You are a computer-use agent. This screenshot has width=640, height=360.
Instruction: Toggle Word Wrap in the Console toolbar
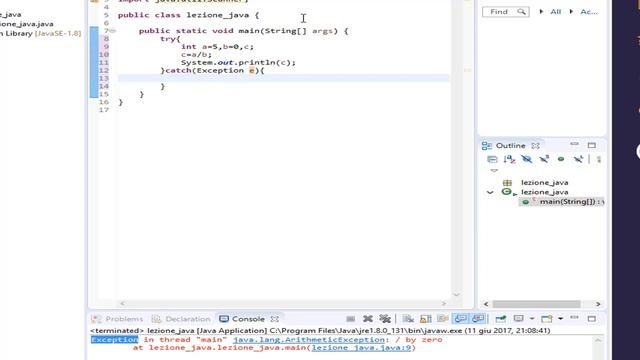pos(443,319)
